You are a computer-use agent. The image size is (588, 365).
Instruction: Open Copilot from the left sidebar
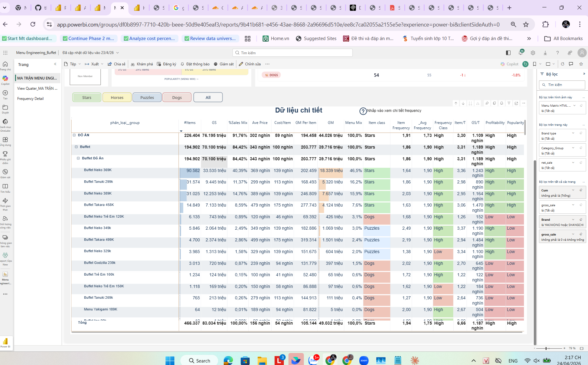point(5,80)
